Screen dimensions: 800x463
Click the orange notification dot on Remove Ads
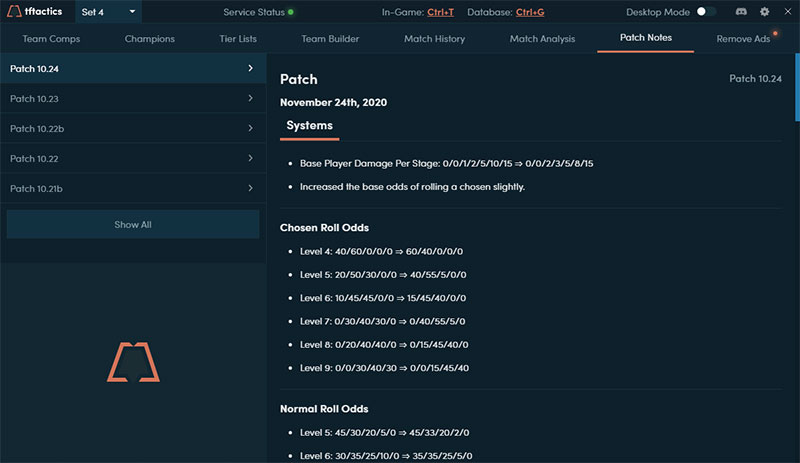tap(775, 33)
